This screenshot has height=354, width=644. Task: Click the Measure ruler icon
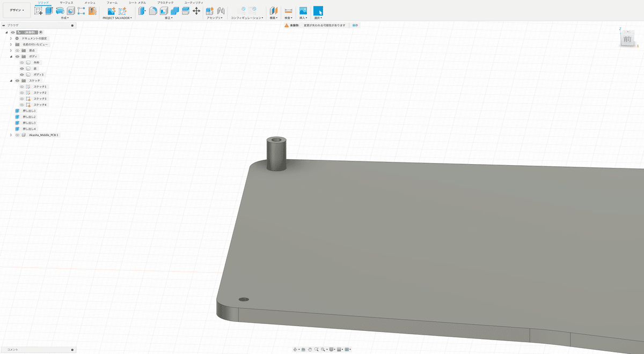(288, 11)
